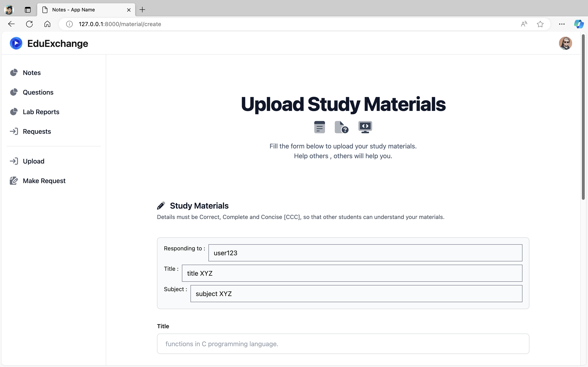588x367 pixels.
Task: Click the page vertical scrollbar
Action: point(583,116)
